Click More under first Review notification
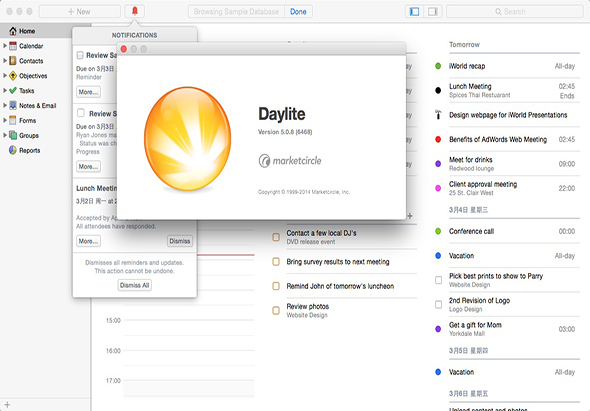Viewport: 590px width, 411px height. pos(88,92)
